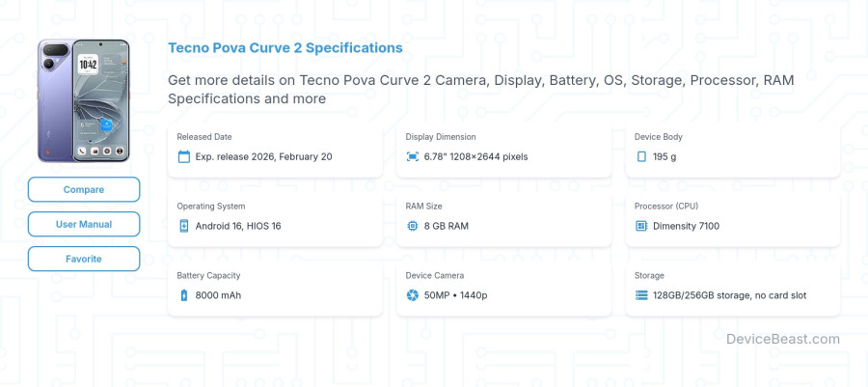This screenshot has height=387, width=868.
Task: Click the "Device Body" label
Action: point(658,137)
